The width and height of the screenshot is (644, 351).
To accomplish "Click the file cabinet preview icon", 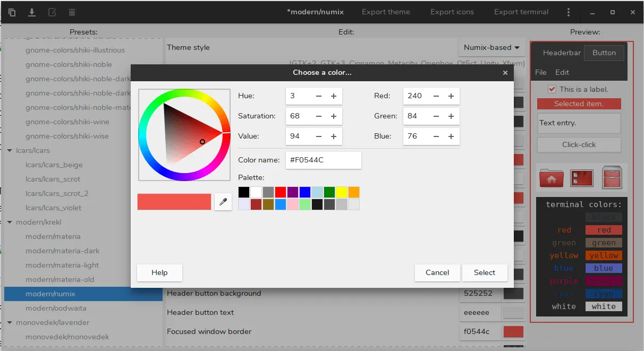I will click(x=612, y=177).
